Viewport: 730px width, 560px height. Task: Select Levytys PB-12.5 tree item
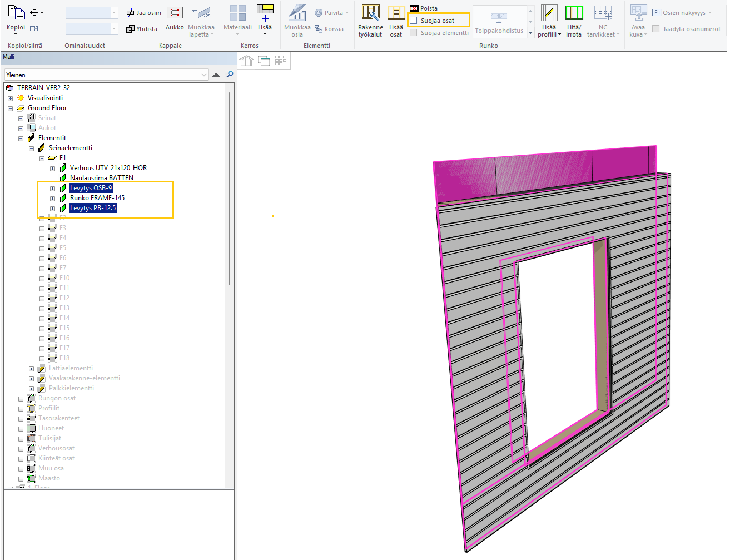[x=93, y=208]
